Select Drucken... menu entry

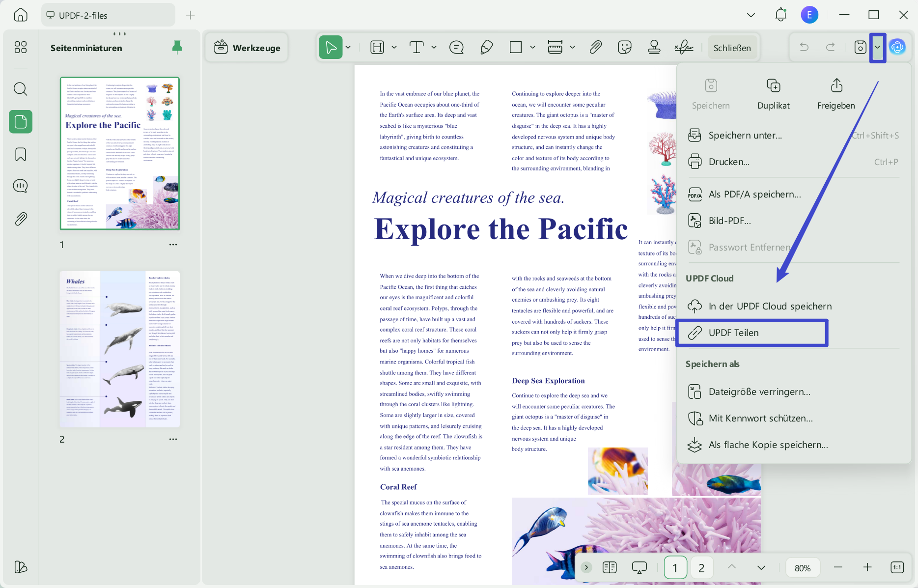(x=794, y=162)
